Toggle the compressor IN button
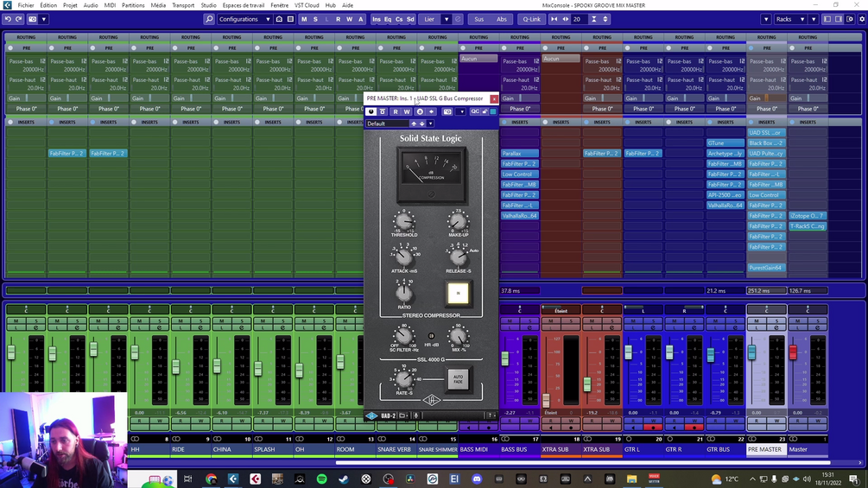868x488 pixels. [x=458, y=294]
